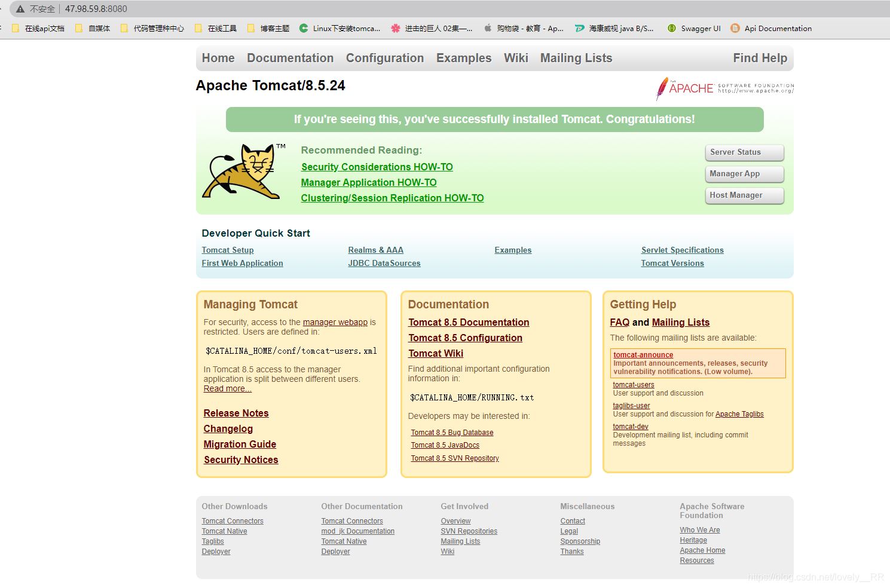Click the Host Manager button

744,195
